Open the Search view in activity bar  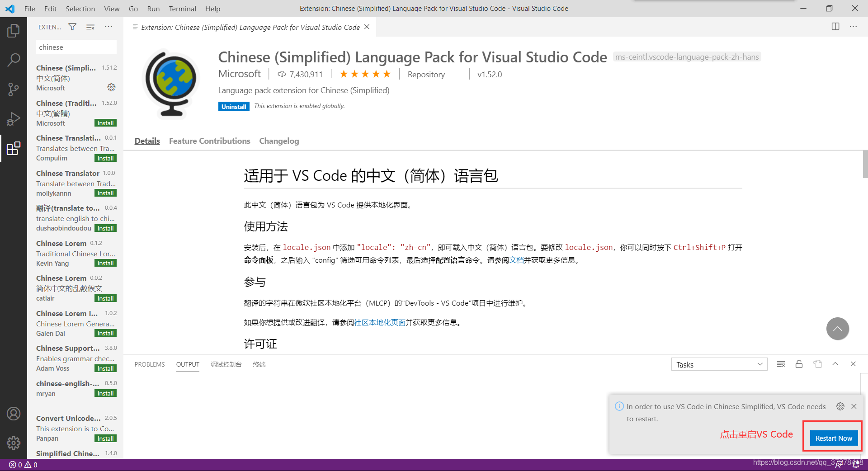tap(14, 60)
